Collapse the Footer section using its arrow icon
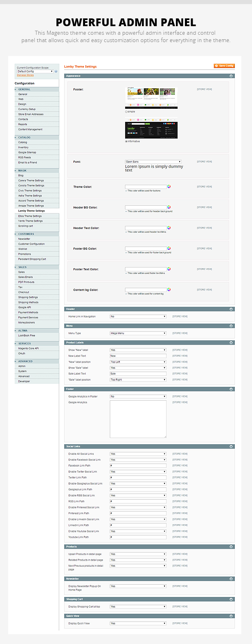The width and height of the screenshot is (252, 644). 231,389
